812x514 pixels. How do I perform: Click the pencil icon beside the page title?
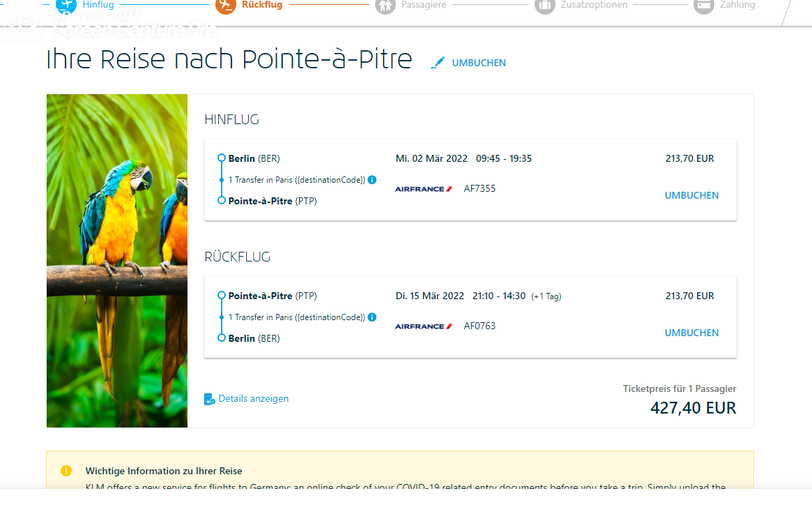(438, 63)
